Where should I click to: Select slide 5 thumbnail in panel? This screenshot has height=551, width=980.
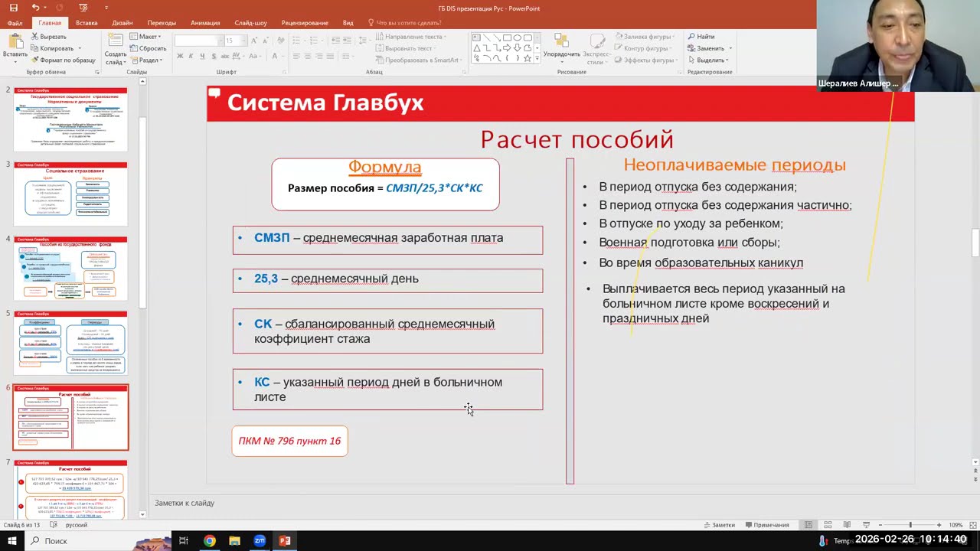(x=70, y=343)
